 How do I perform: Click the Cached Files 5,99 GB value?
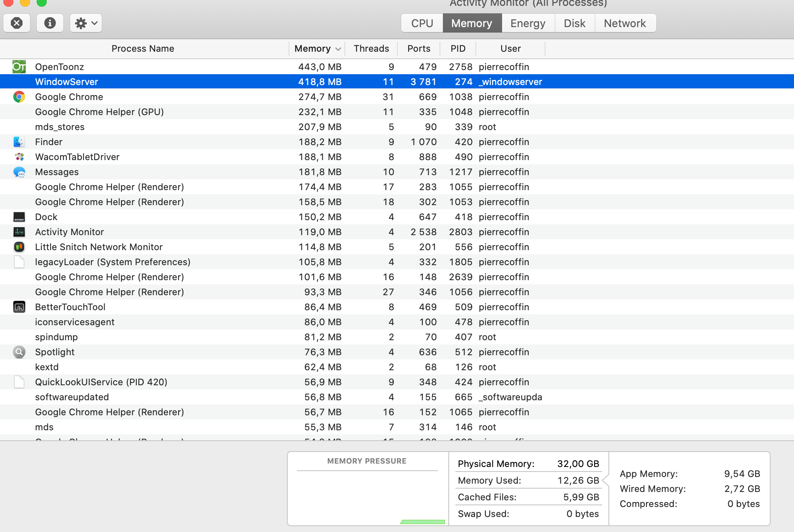point(581,497)
